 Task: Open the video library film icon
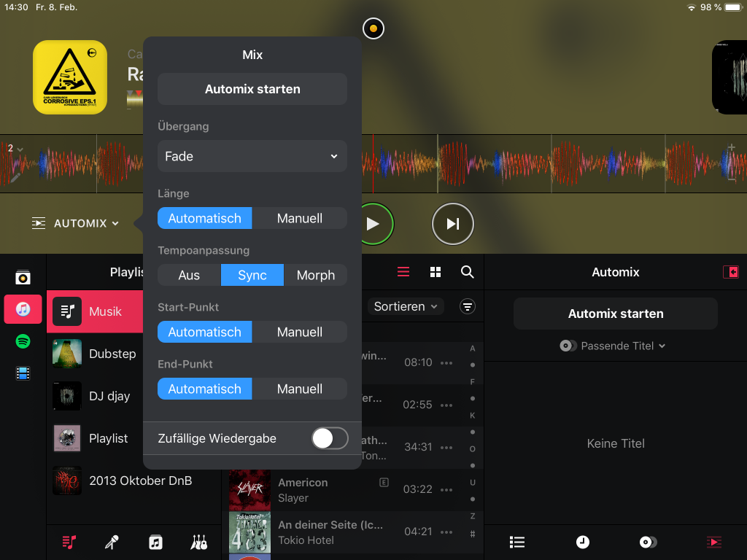coord(23,373)
